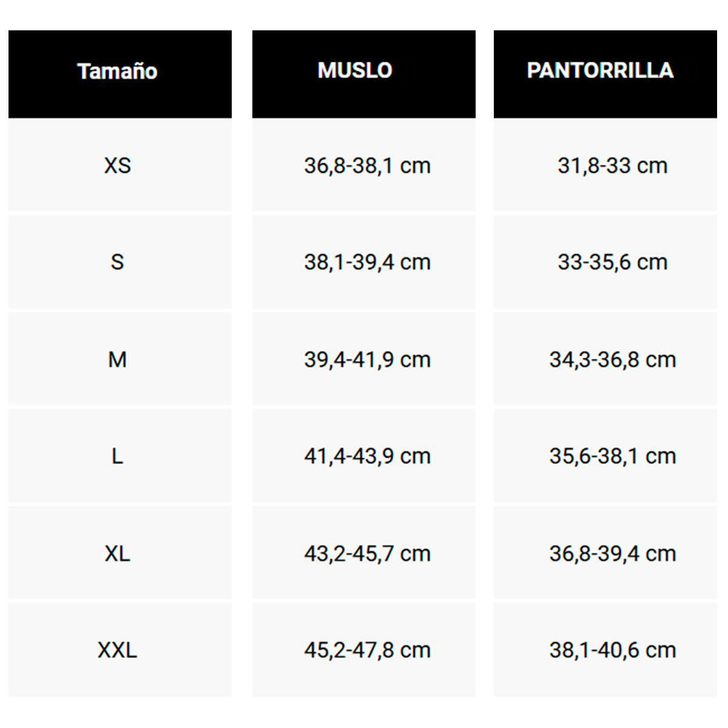728x728 pixels.
Task: Select the M size cell
Action: tap(118, 359)
